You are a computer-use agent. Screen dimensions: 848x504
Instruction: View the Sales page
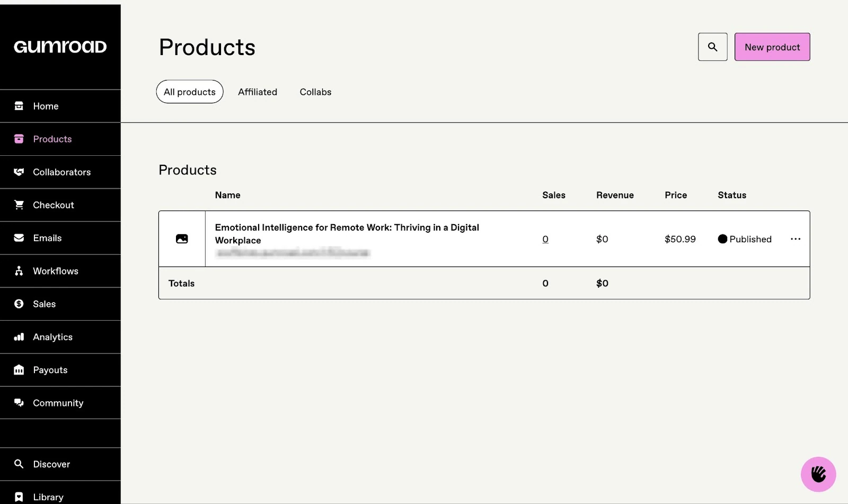[x=60, y=304]
